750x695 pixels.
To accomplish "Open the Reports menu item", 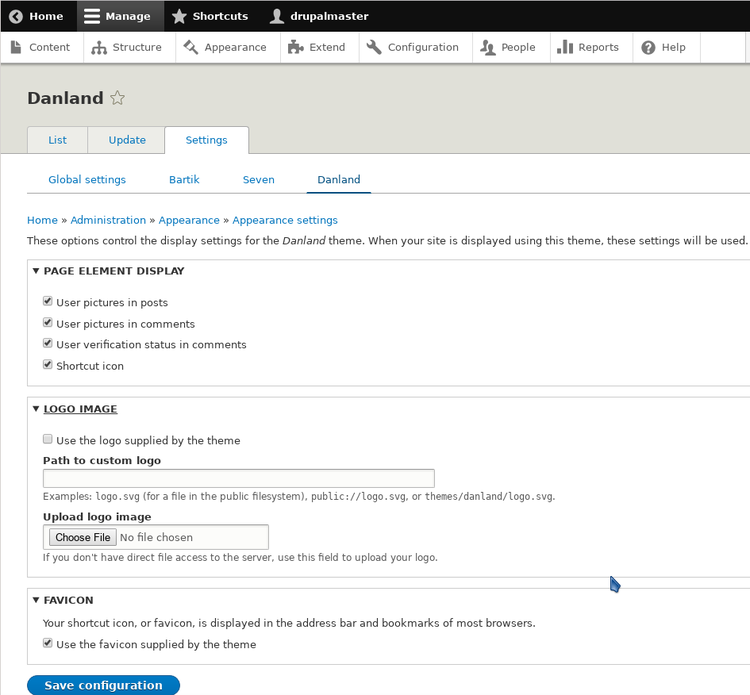I will [591, 47].
